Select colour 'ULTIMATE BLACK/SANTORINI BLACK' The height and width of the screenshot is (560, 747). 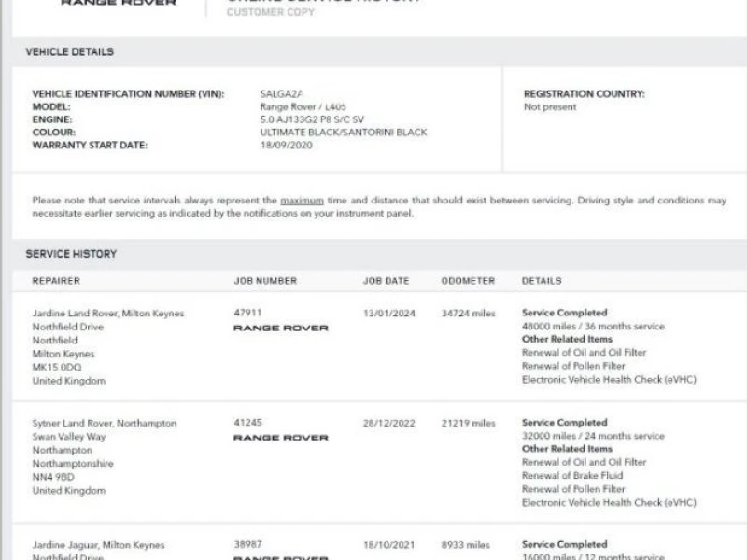(344, 133)
